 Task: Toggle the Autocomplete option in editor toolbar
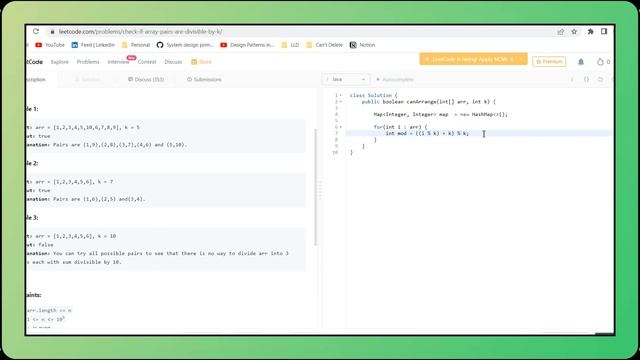click(x=395, y=80)
